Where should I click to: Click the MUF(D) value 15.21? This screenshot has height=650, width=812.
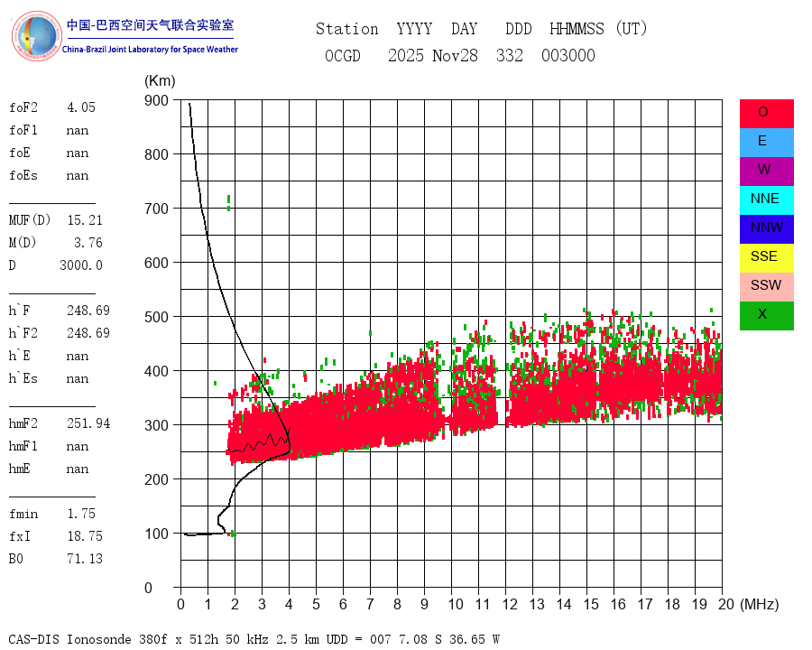point(85,220)
